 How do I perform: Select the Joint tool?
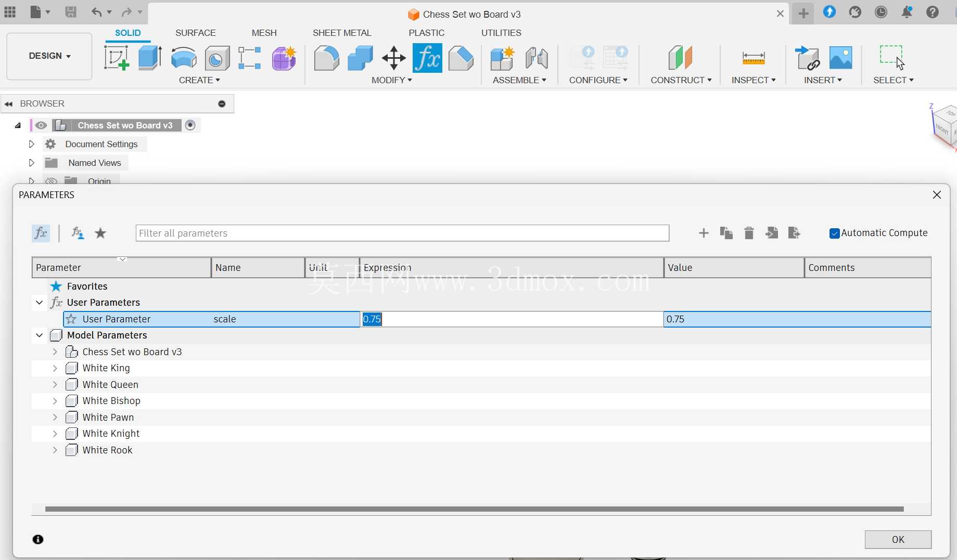pyautogui.click(x=537, y=58)
